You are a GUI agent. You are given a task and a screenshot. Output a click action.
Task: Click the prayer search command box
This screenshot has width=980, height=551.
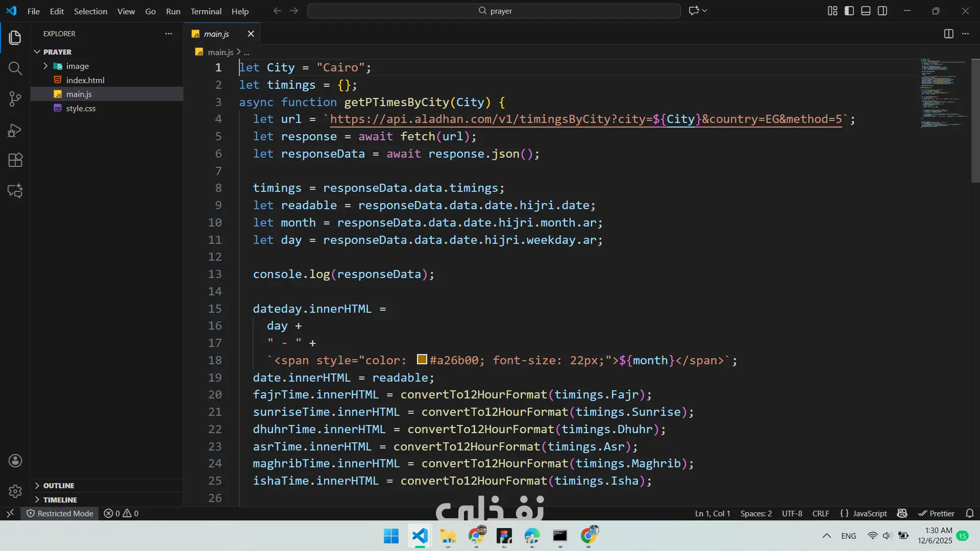point(494,11)
